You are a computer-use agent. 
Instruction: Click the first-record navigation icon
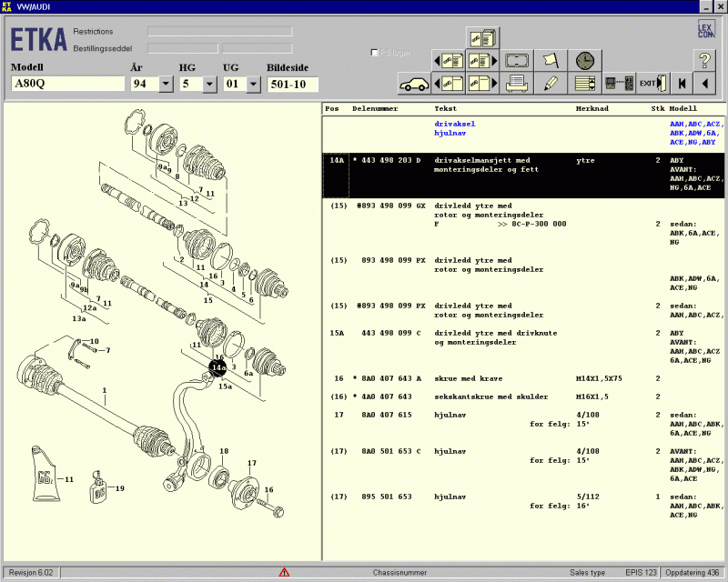[x=681, y=82]
